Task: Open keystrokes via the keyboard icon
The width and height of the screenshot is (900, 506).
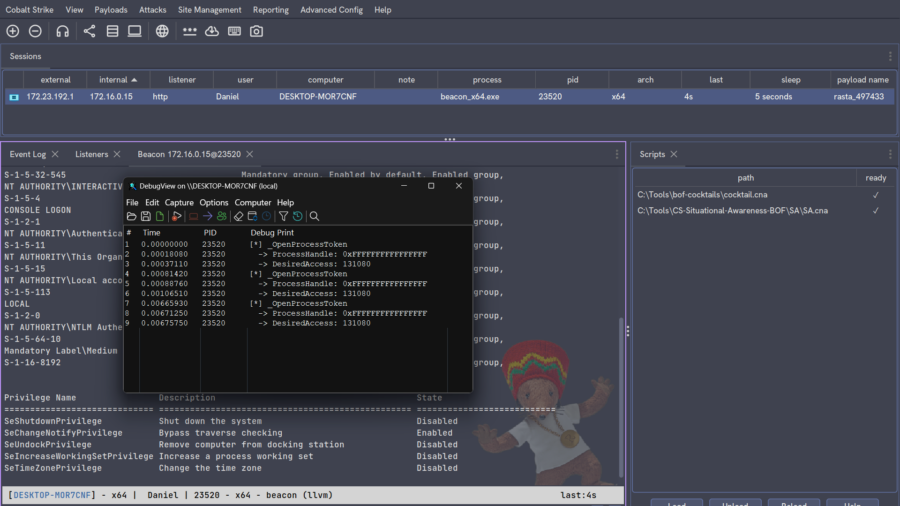Action: pyautogui.click(x=234, y=31)
